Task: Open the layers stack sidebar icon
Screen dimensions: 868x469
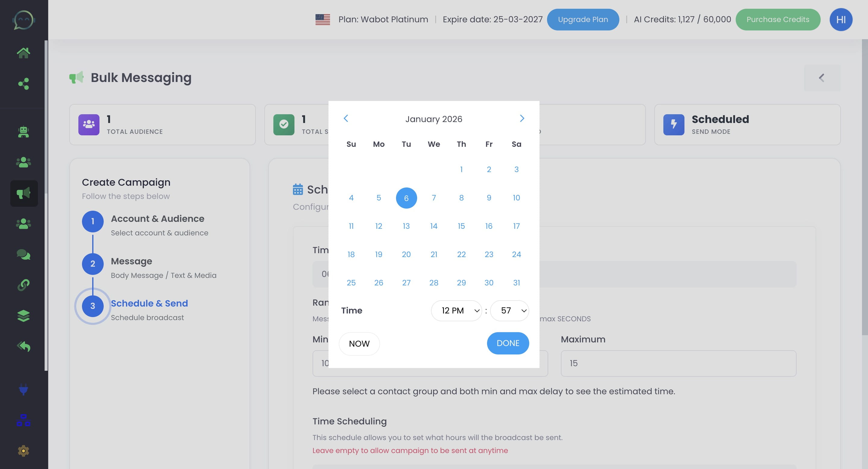Action: [23, 316]
